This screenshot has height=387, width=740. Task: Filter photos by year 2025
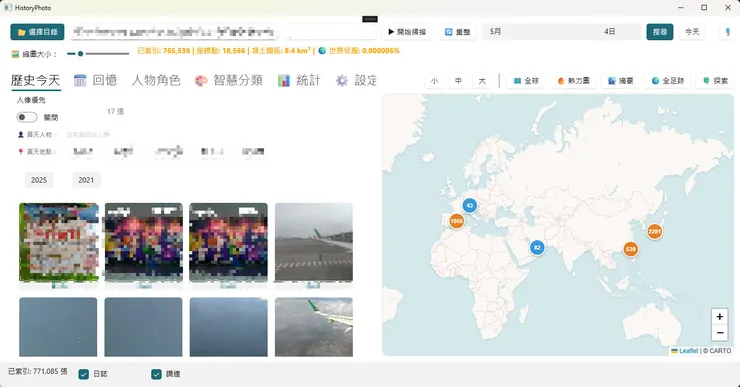click(x=39, y=180)
